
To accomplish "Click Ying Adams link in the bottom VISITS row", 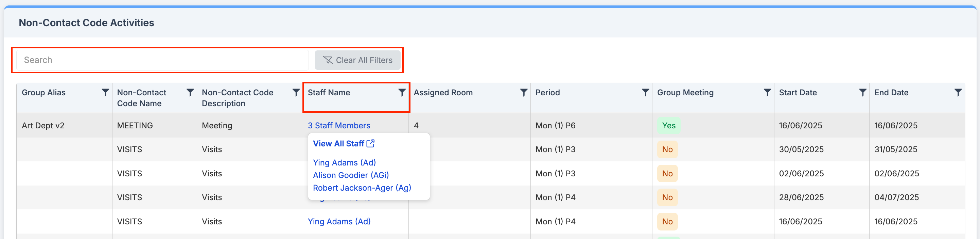I will (339, 221).
